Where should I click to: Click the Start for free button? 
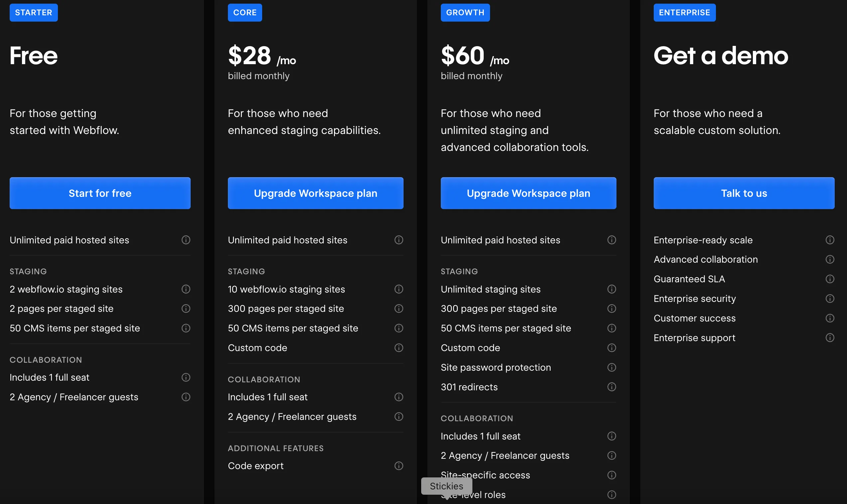pos(100,193)
